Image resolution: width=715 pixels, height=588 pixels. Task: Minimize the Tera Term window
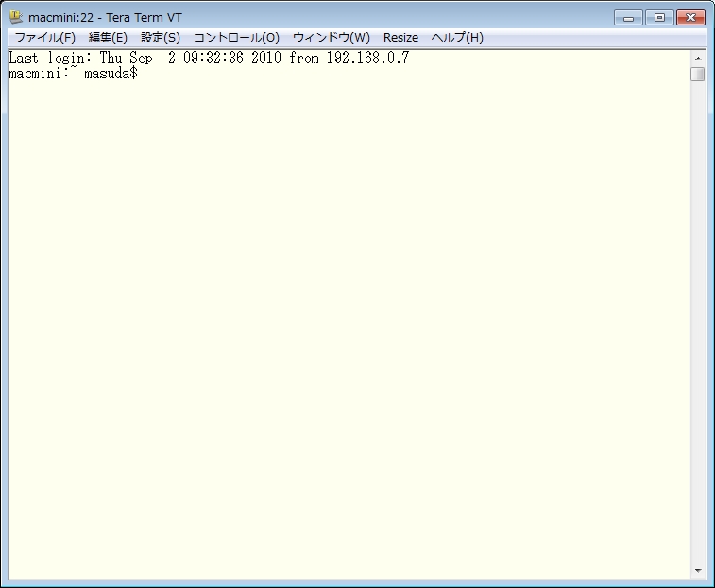[x=628, y=17]
